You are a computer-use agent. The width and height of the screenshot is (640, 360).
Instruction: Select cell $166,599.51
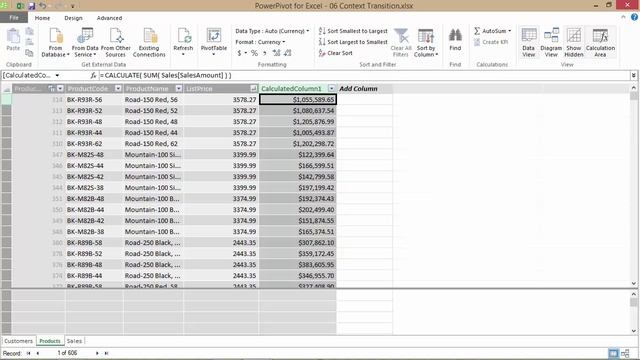[x=298, y=166]
